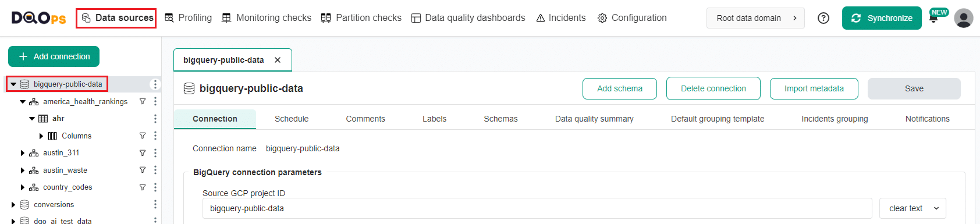Screen dimensions: 980x224
Task: Open the Incidents section
Action: (561, 18)
